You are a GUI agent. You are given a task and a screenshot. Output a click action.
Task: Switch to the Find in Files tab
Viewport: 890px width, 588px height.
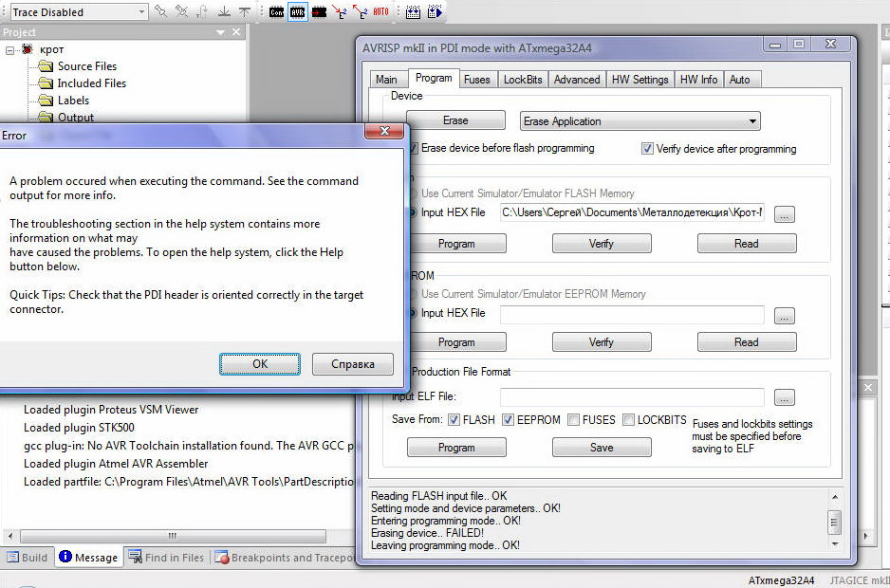(166, 558)
